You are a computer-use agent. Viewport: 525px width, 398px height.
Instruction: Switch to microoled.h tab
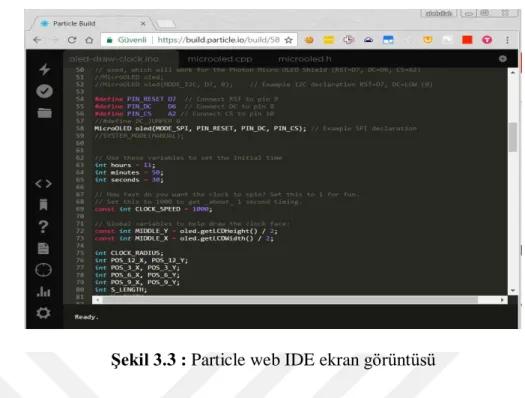point(305,59)
